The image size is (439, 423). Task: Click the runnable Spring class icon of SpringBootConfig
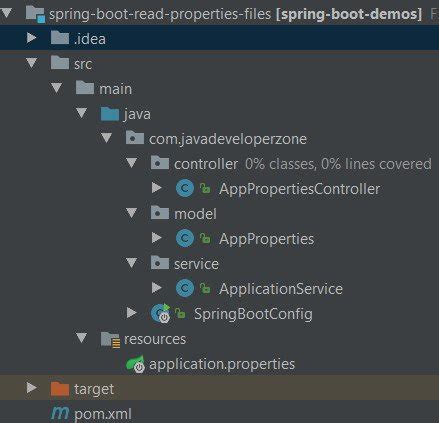(161, 313)
